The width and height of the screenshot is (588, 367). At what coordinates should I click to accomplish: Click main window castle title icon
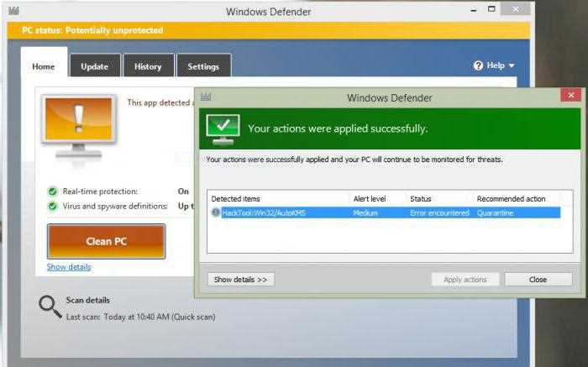pos(14,11)
